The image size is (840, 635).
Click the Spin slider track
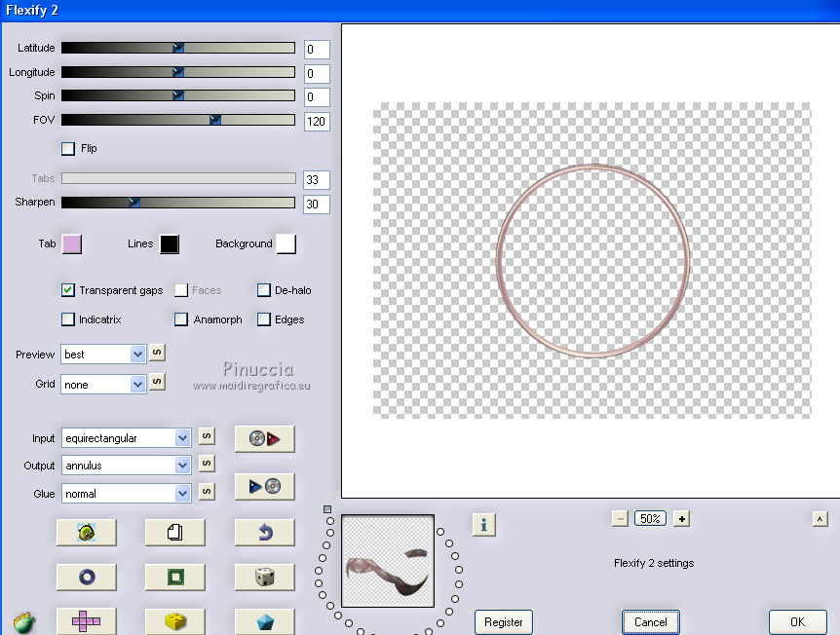pos(178,95)
